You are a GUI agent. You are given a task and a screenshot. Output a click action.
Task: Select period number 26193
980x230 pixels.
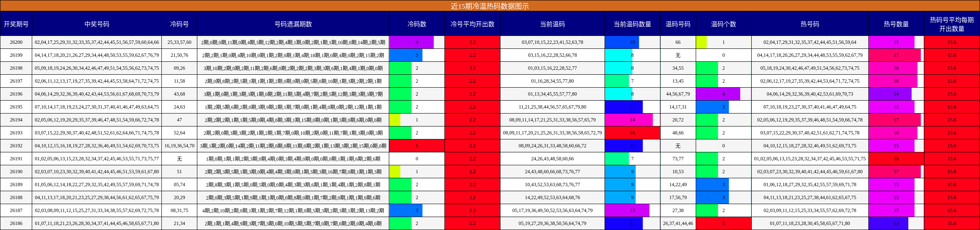(x=16, y=133)
